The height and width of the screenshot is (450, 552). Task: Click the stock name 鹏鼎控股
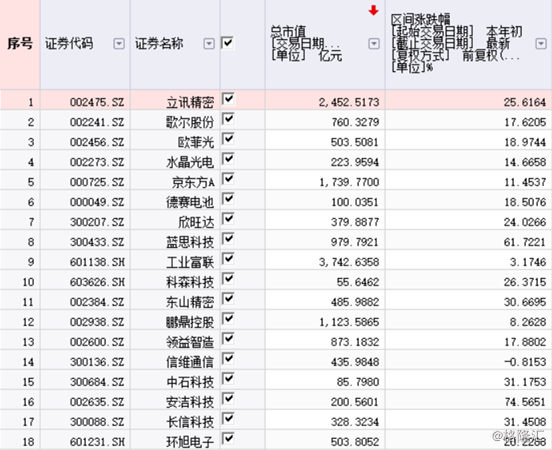click(x=190, y=322)
